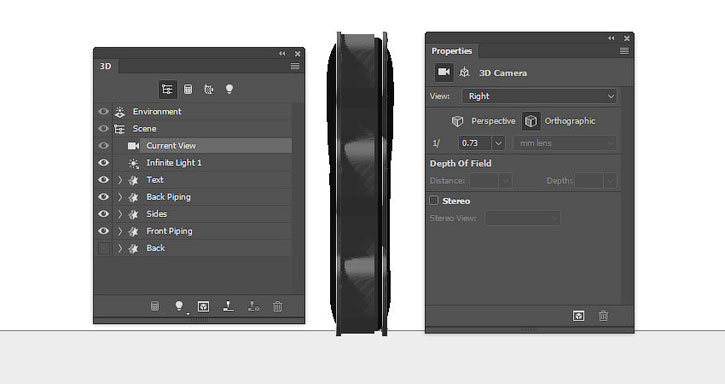
Task: Click the Back mesh icon
Action: click(x=133, y=248)
